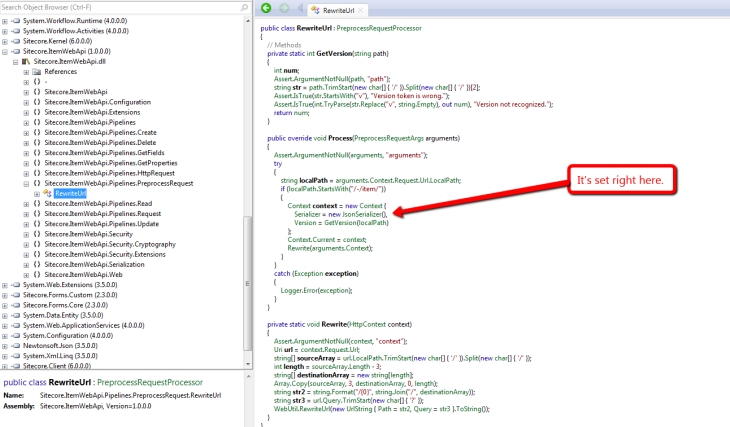Image resolution: width=730 pixels, height=427 pixels.
Task: Select System.Configuration assembly
Action: [x=68, y=336]
